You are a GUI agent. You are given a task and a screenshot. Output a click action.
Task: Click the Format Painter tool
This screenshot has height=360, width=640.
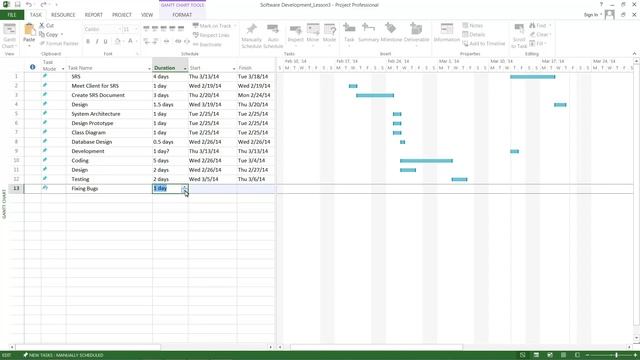(x=59, y=43)
